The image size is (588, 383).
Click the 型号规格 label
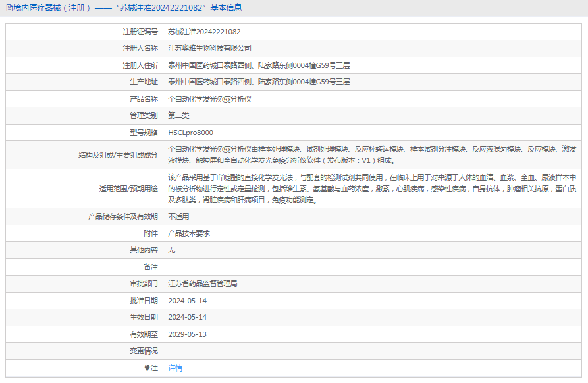pyautogui.click(x=144, y=133)
